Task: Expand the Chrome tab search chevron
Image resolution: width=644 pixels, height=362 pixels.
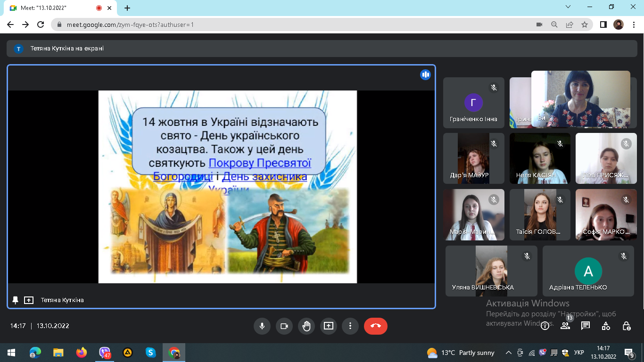Action: click(x=568, y=7)
